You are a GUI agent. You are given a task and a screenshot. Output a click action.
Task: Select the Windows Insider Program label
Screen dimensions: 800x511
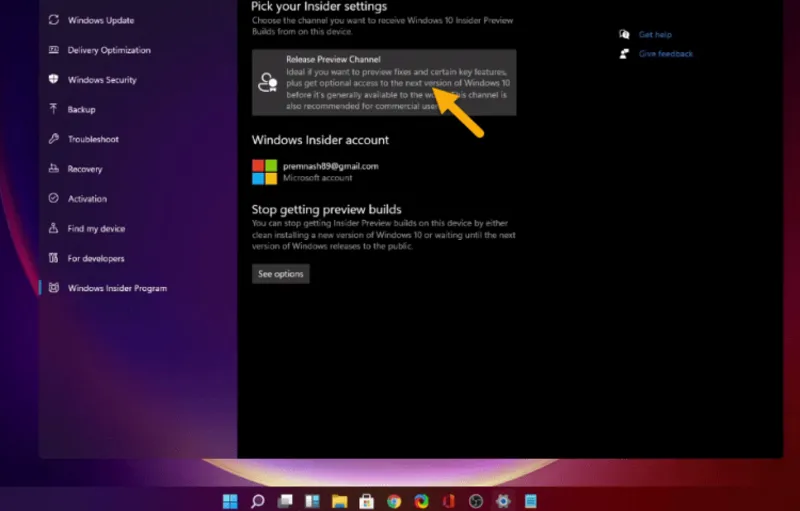click(117, 288)
